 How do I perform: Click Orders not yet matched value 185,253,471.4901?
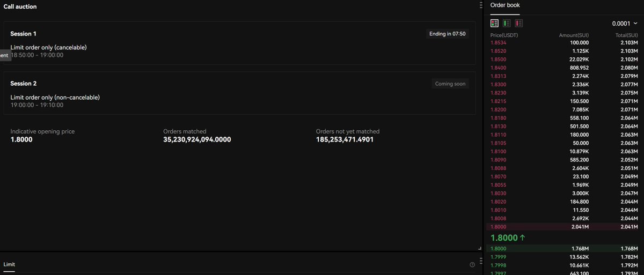345,139
